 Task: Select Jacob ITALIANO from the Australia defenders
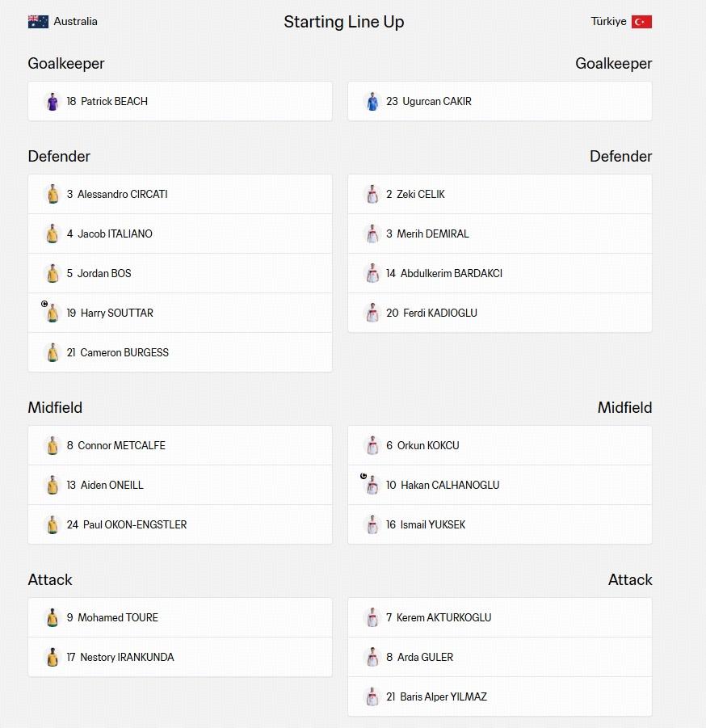[x=180, y=234]
